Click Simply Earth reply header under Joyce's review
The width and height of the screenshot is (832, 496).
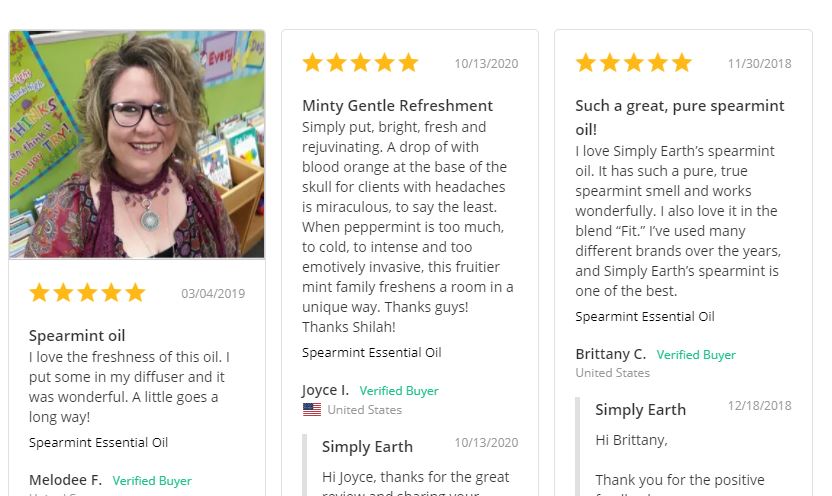(367, 447)
